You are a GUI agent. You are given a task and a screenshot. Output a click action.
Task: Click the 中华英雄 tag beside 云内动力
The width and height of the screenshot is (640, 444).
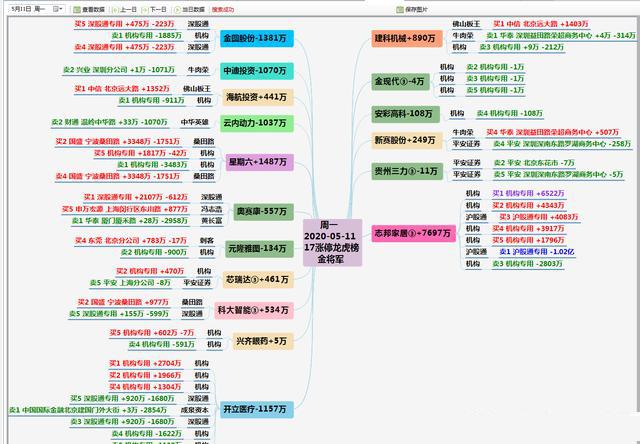(195, 122)
